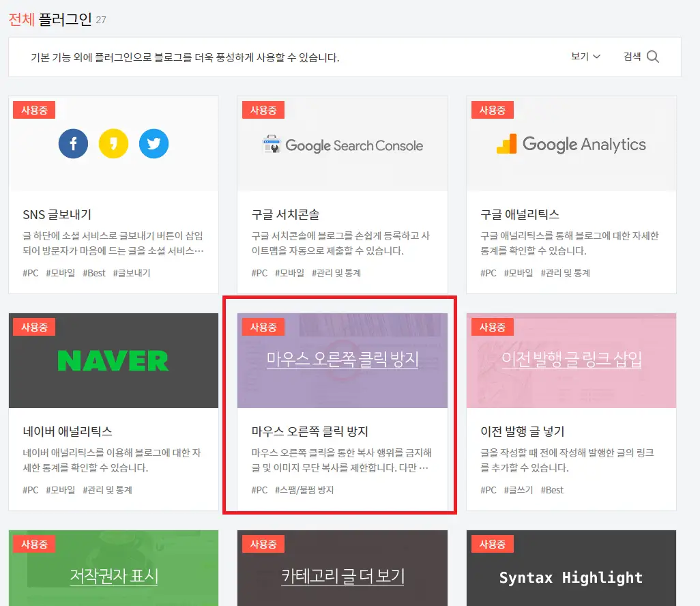
Task: Click #Best tag under 이전 발행 글 넣기
Action: pos(552,490)
